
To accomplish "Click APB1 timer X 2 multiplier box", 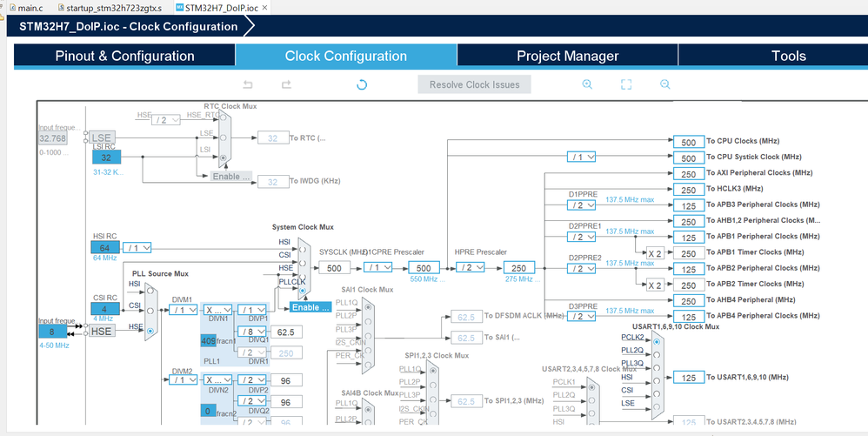I will (x=655, y=253).
